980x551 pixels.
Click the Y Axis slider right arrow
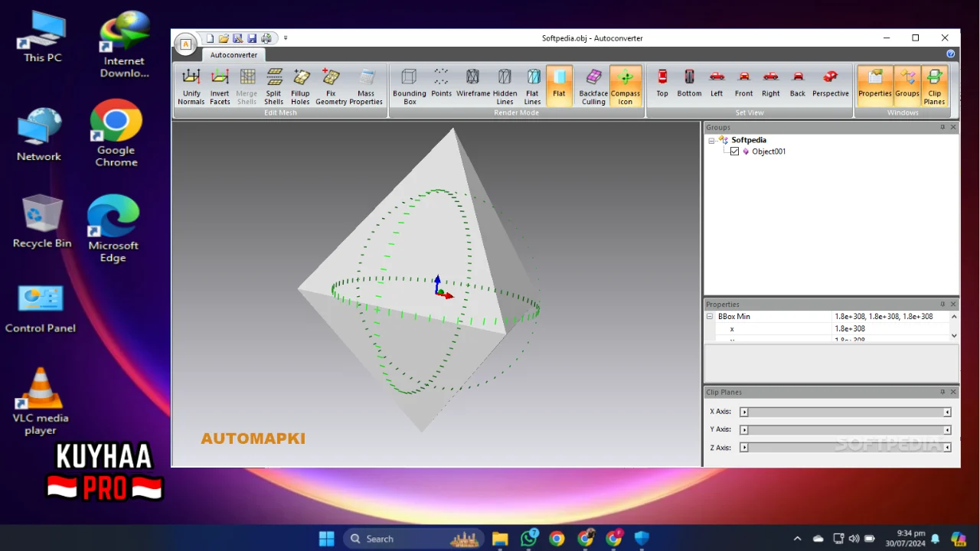pyautogui.click(x=947, y=430)
